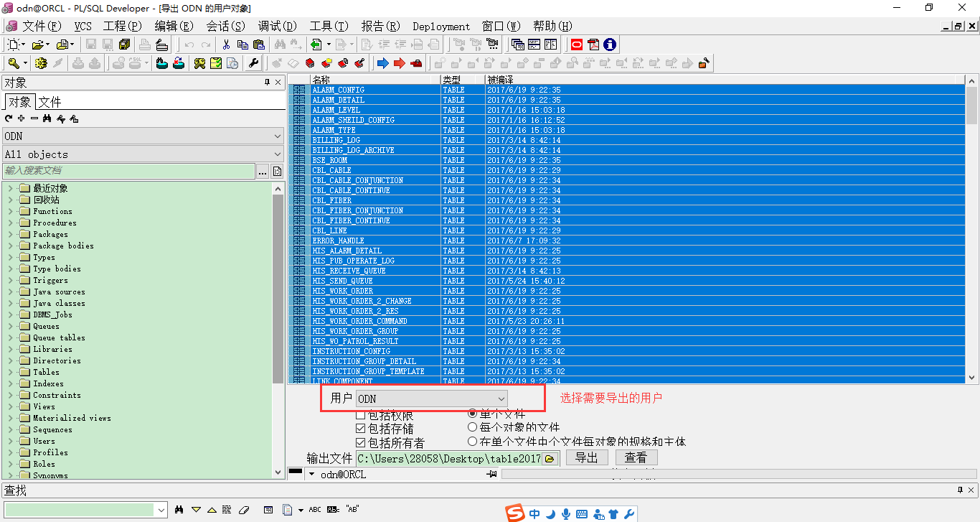Uncheck the 包括所有者 checkbox

[361, 443]
